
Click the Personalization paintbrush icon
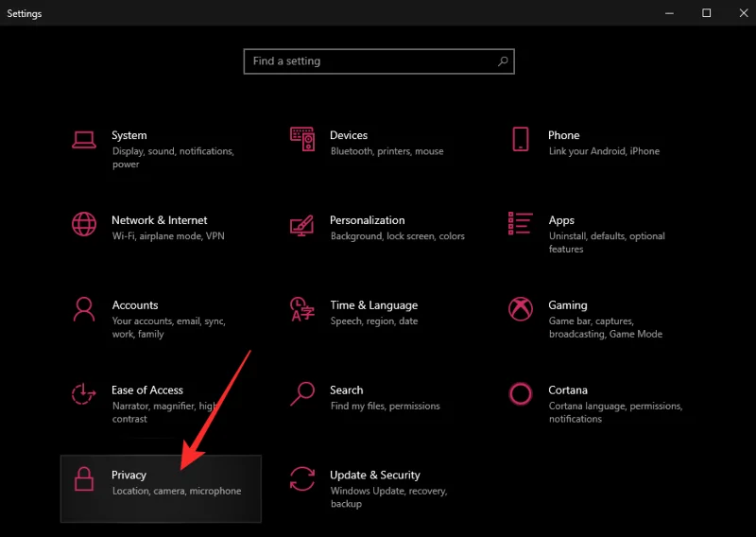click(302, 225)
